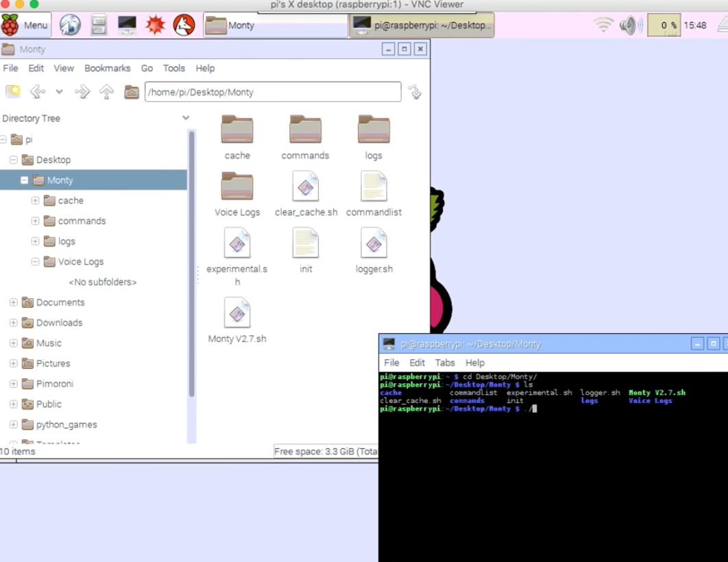Click the 10 items status bar text
This screenshot has width=728, height=562.
click(18, 452)
